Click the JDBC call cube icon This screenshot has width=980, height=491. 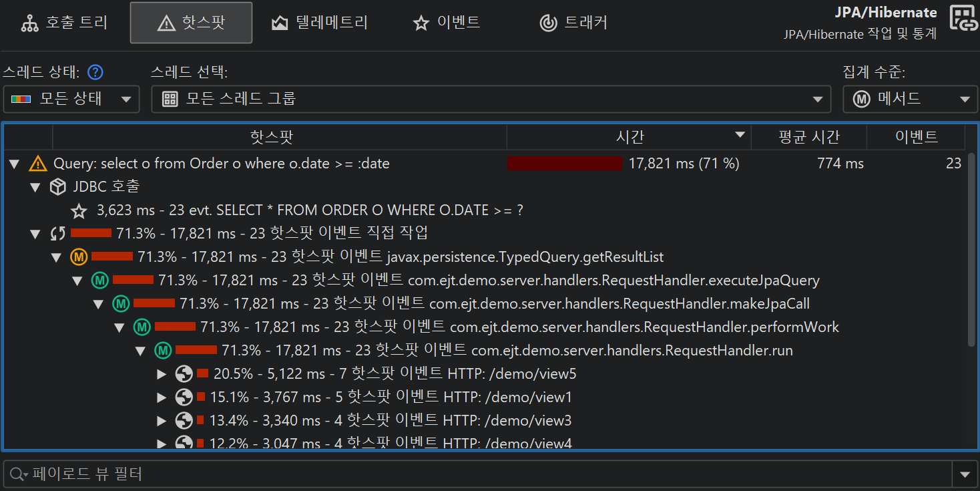pos(58,187)
